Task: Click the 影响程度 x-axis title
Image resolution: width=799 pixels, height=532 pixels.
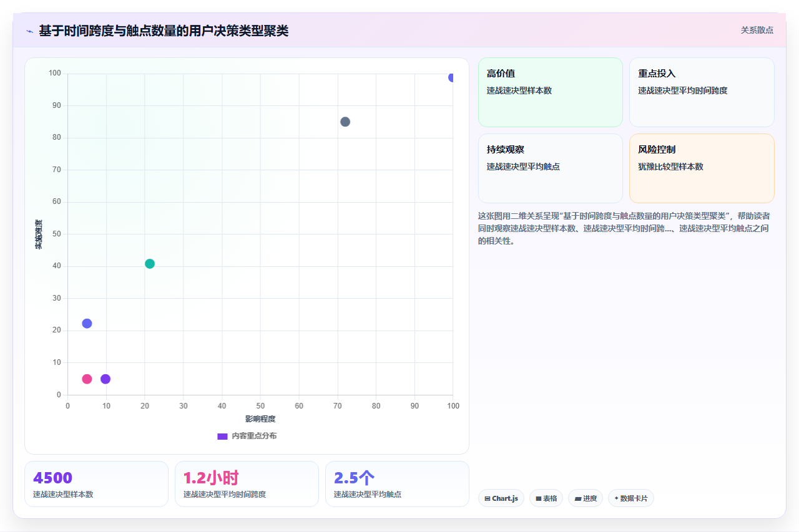Action: click(260, 418)
